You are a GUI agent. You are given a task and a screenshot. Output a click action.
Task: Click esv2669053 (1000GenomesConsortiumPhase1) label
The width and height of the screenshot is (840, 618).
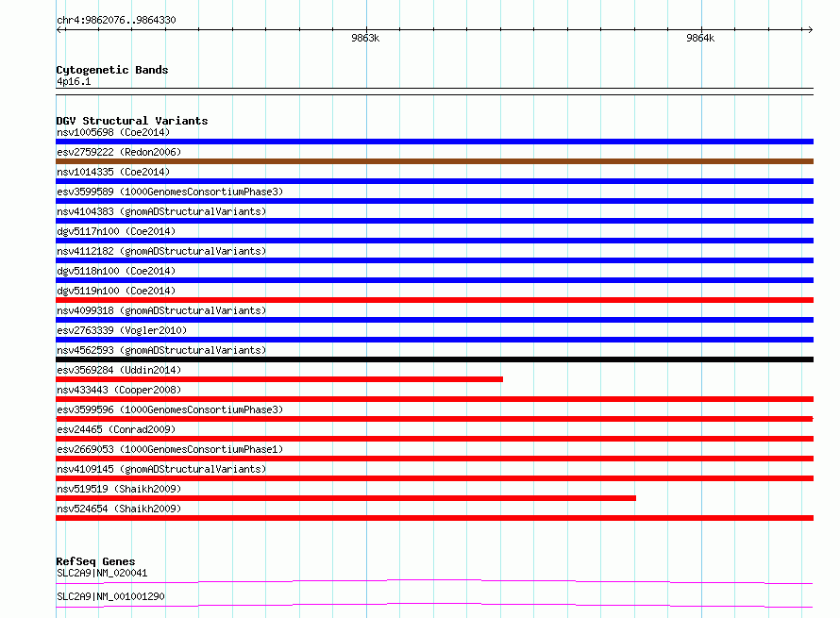170,449
